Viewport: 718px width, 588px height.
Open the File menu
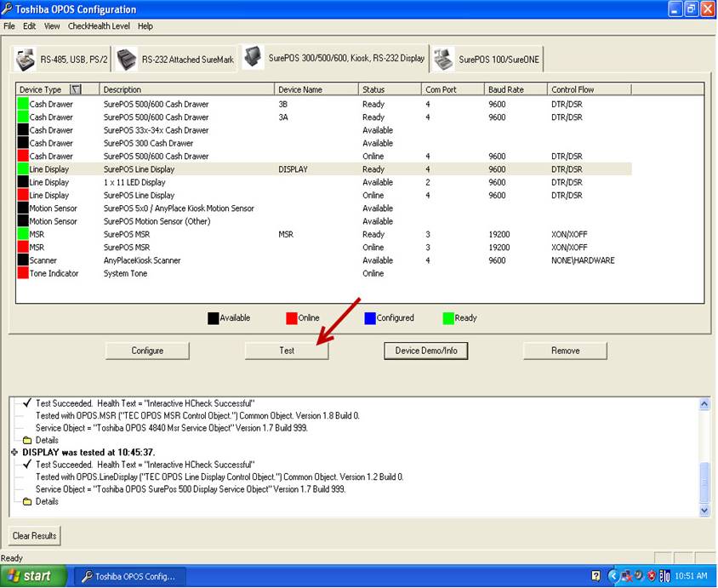(9, 26)
